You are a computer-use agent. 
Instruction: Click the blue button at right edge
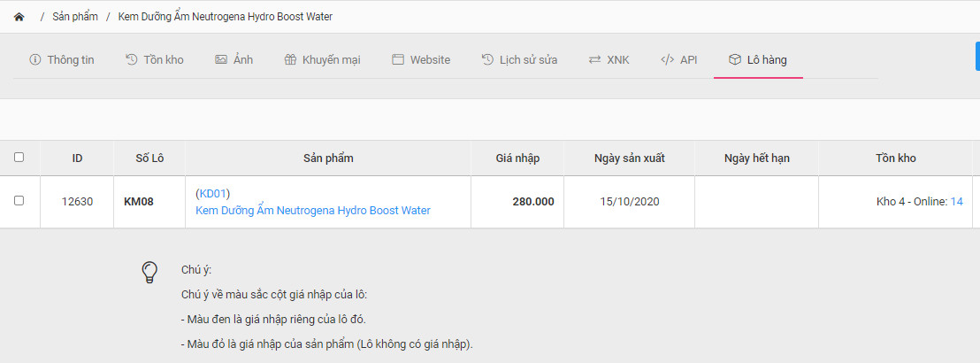tap(977, 57)
